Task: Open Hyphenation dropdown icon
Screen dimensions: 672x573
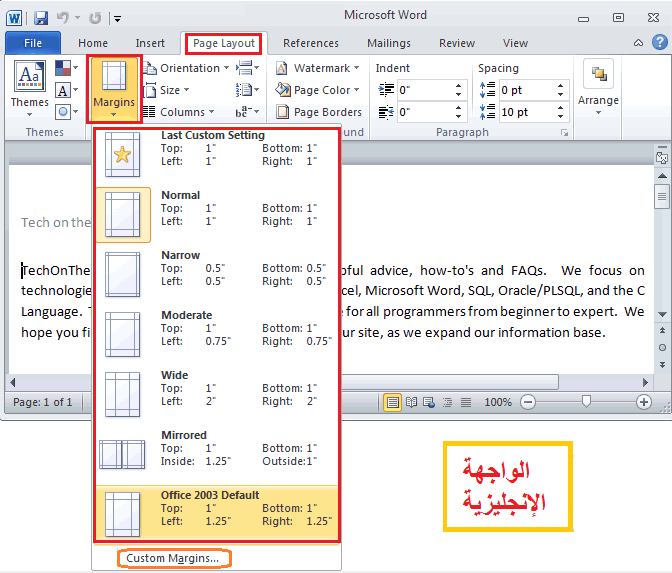Action: [247, 112]
